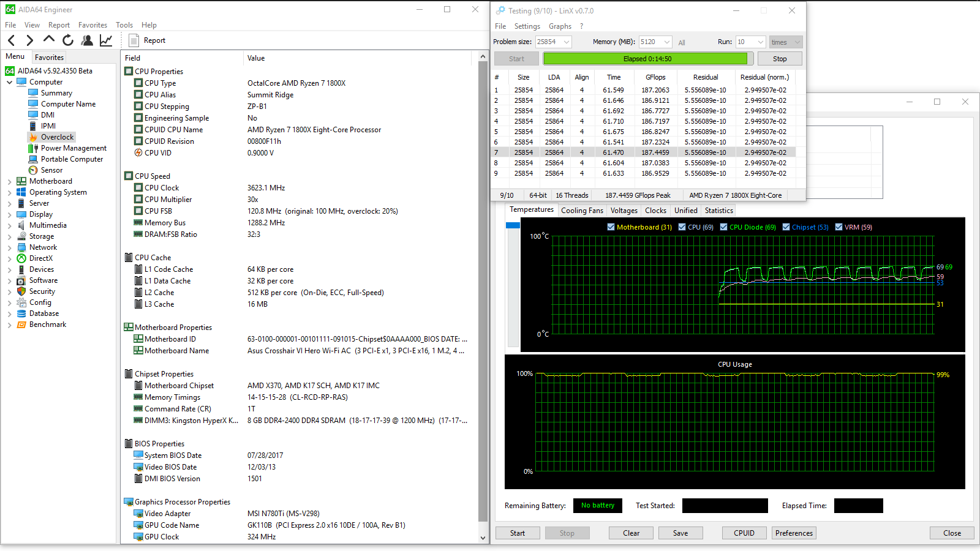Click the AIDA64 Refresh icon
The height and width of the screenshot is (551, 980).
(68, 40)
